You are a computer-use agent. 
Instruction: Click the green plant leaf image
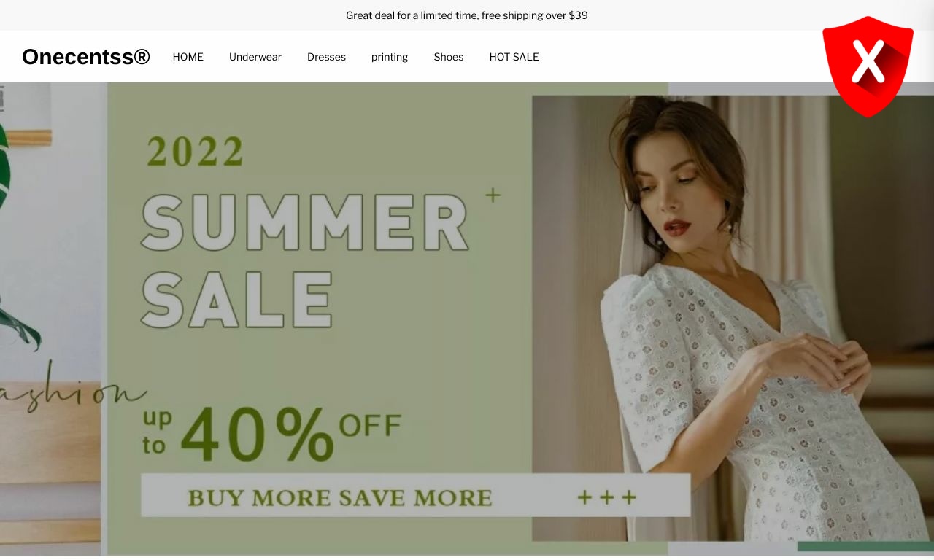(13, 241)
